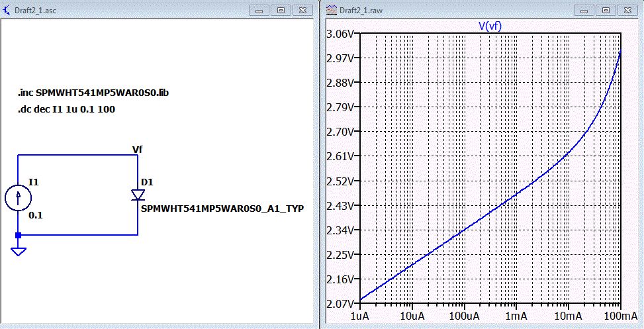This screenshot has width=644, height=329.
Task: Click the 2.70V vertical axis label
Action: (340, 132)
